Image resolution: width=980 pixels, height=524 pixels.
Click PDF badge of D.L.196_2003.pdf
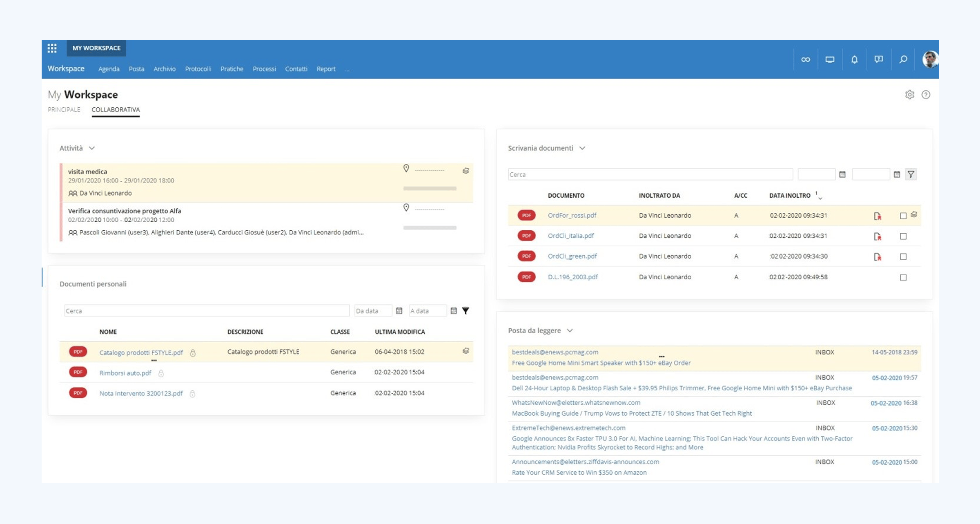click(x=526, y=277)
